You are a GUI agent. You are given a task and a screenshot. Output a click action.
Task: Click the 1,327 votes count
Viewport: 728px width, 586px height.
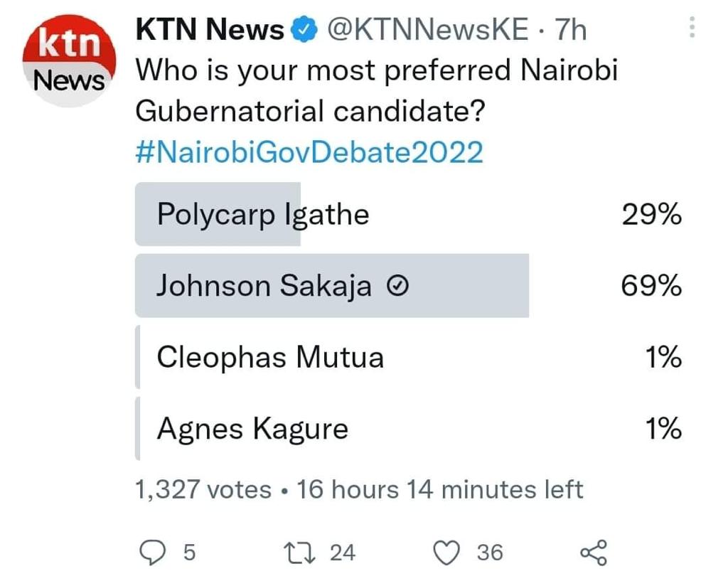click(203, 490)
